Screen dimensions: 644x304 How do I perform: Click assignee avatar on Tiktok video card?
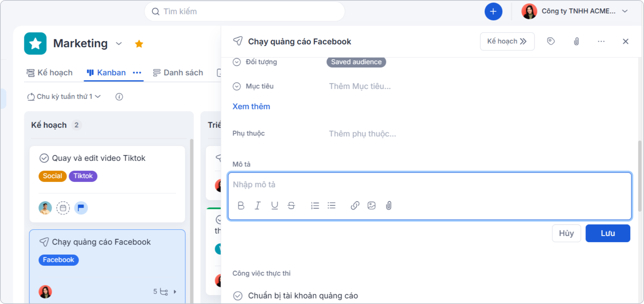point(45,208)
